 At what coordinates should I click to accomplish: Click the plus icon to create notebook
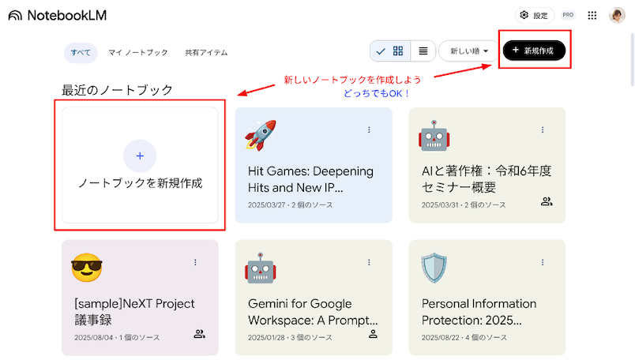tap(140, 156)
